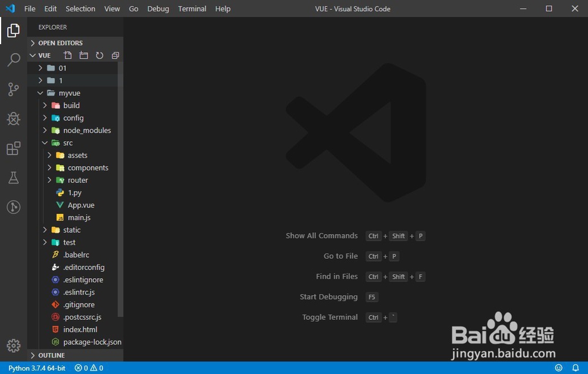Expand the components folder
Image resolution: width=588 pixels, height=374 pixels.
[72, 168]
